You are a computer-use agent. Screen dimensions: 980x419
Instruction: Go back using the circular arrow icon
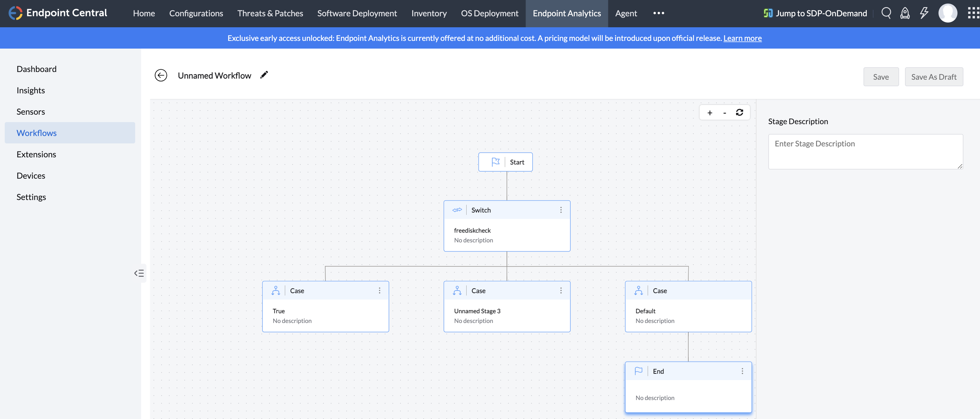coord(161,75)
